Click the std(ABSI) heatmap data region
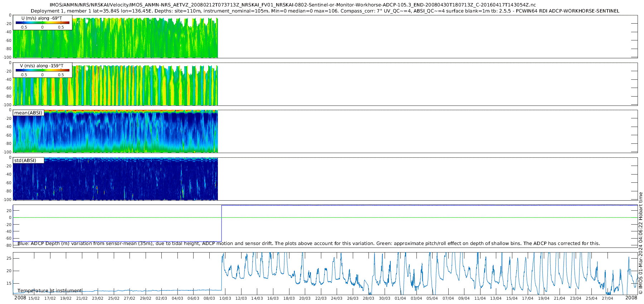The width and height of the screenshot is (644, 304). 115,179
